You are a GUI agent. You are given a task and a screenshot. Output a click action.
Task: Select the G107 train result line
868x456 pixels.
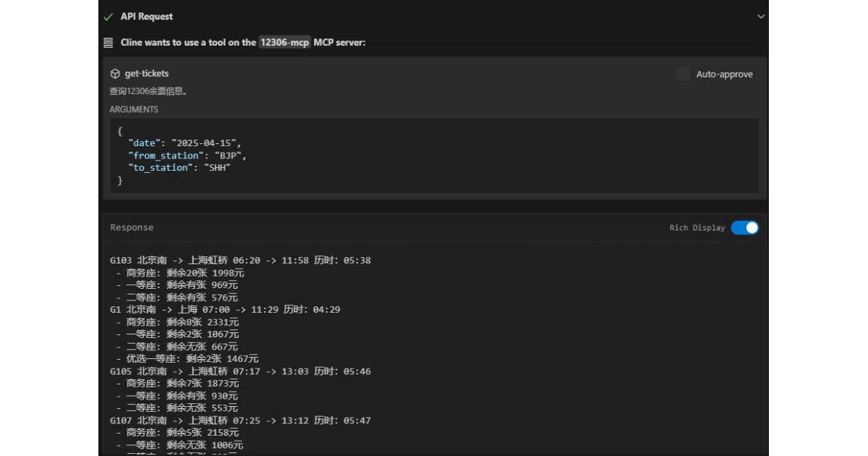coord(240,421)
